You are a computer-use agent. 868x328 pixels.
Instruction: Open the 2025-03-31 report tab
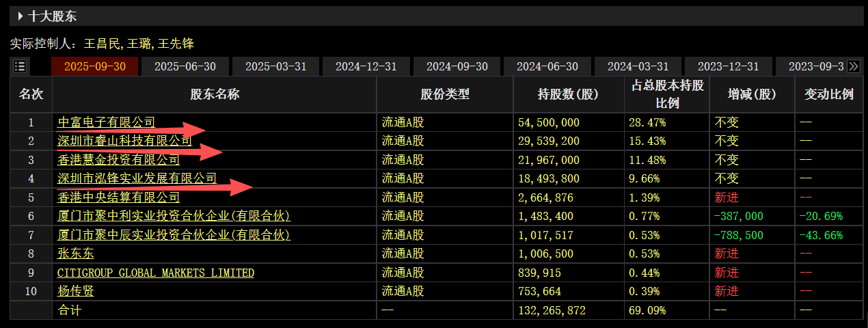pyautogui.click(x=276, y=66)
